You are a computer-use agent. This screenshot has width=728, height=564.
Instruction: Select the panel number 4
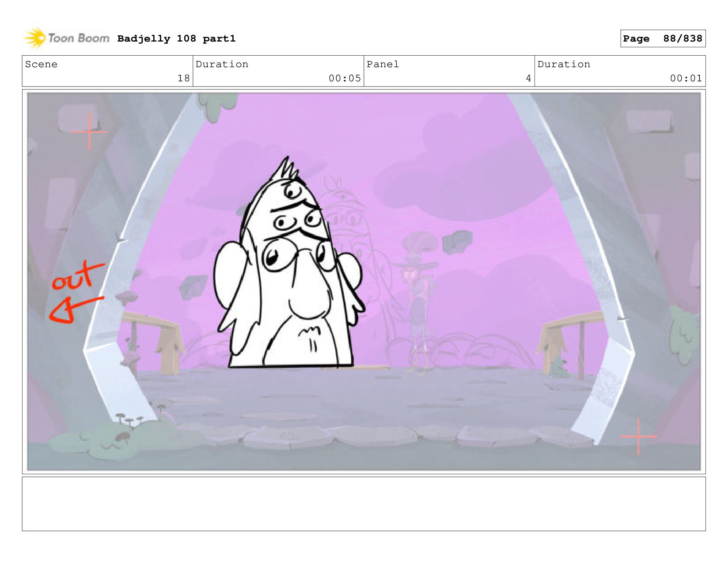tap(528, 78)
